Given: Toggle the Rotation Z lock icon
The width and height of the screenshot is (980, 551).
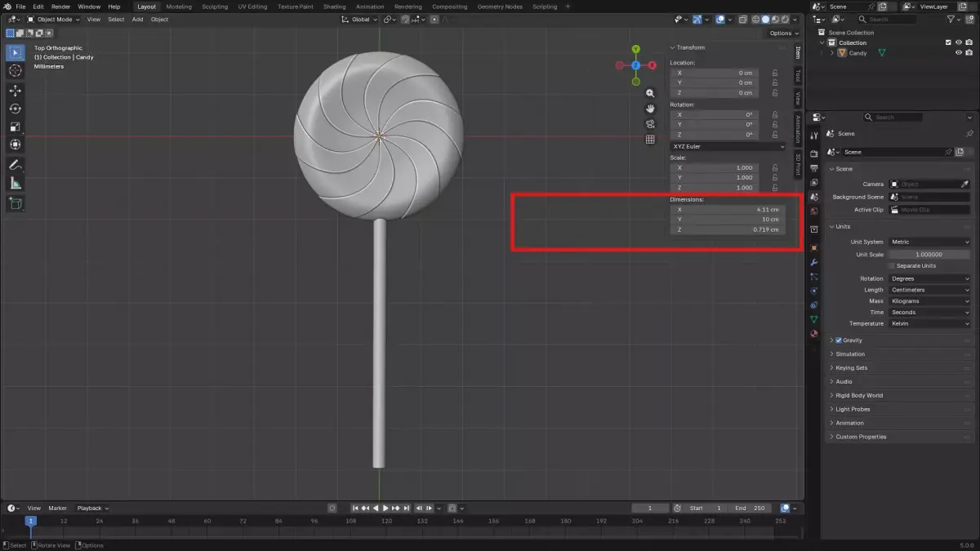Looking at the screenshot, I should [x=774, y=135].
